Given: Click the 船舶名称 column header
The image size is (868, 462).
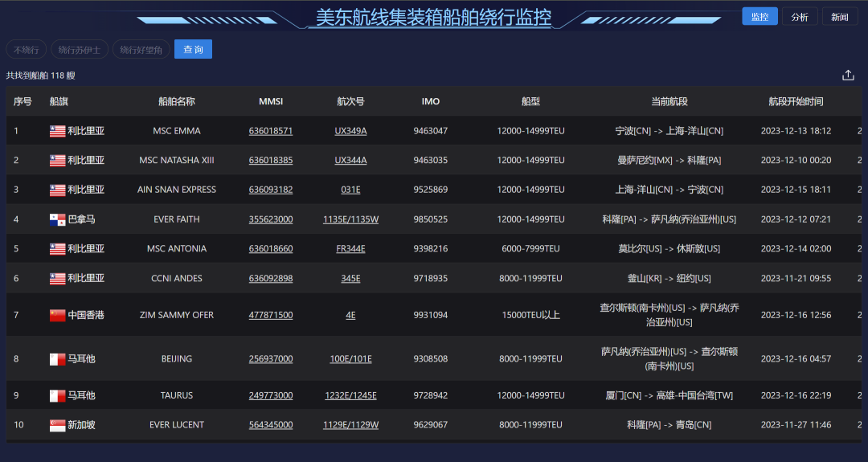Looking at the screenshot, I should pos(177,101).
